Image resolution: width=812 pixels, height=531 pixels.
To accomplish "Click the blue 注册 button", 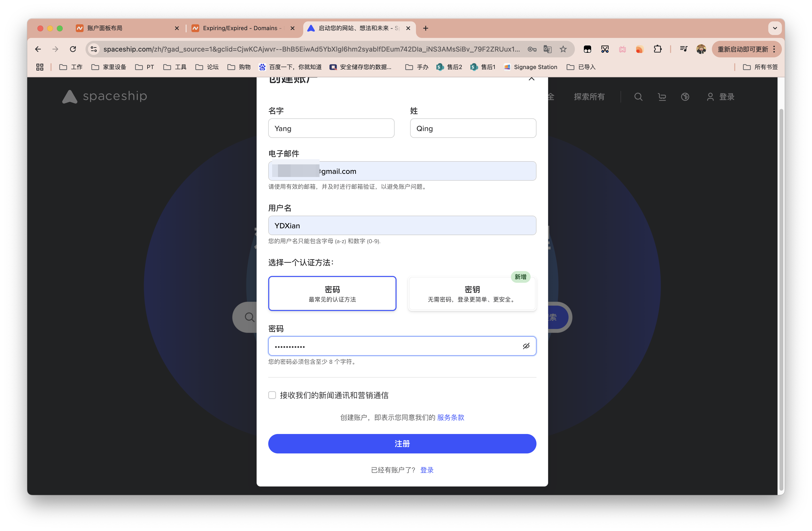I will pyautogui.click(x=402, y=443).
